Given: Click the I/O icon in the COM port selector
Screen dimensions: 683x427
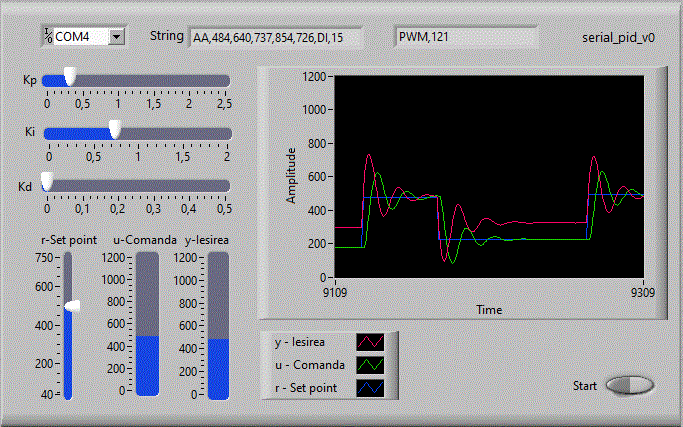Looking at the screenshot, I should coord(47,36).
